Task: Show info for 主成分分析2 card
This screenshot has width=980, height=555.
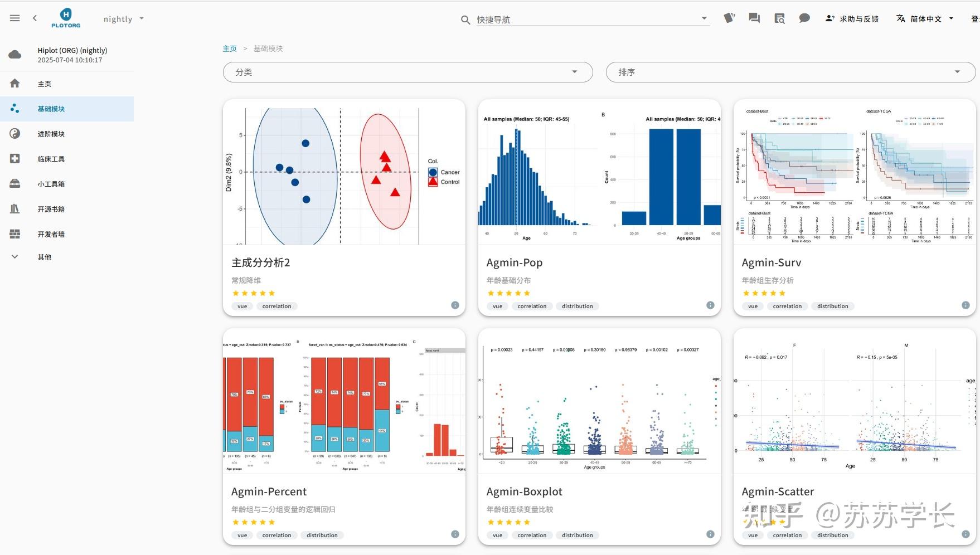Action: point(455,305)
